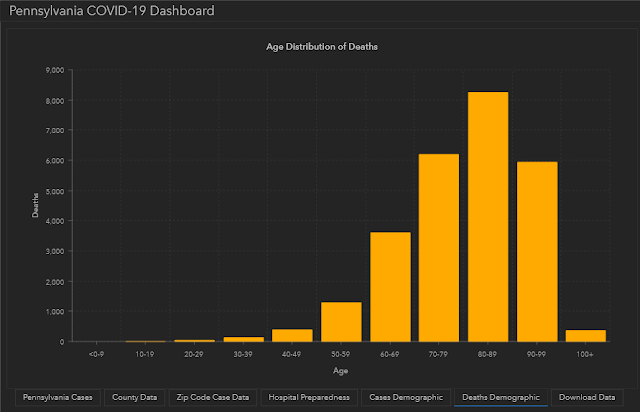Click the 4,000 y-axis value
This screenshot has width=640, height=412.
pos(55,221)
